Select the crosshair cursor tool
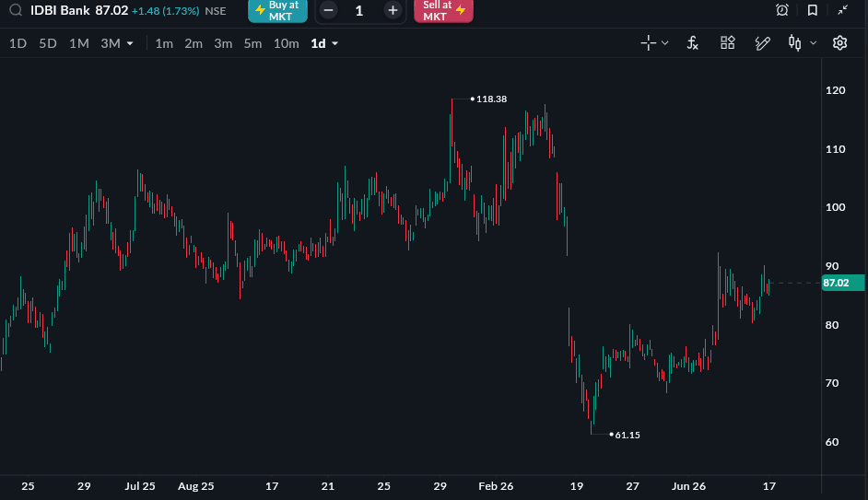Viewport: 868px width, 500px height. [x=648, y=42]
